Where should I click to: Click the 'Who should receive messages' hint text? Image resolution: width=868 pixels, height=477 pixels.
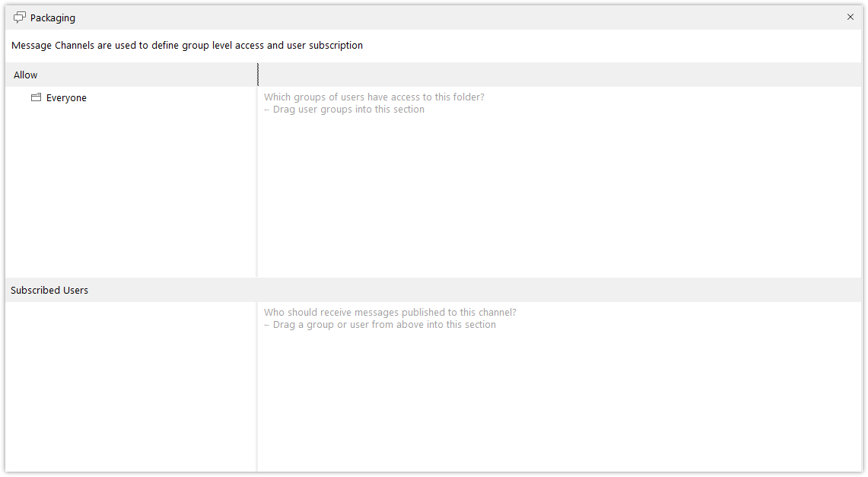pyautogui.click(x=389, y=312)
